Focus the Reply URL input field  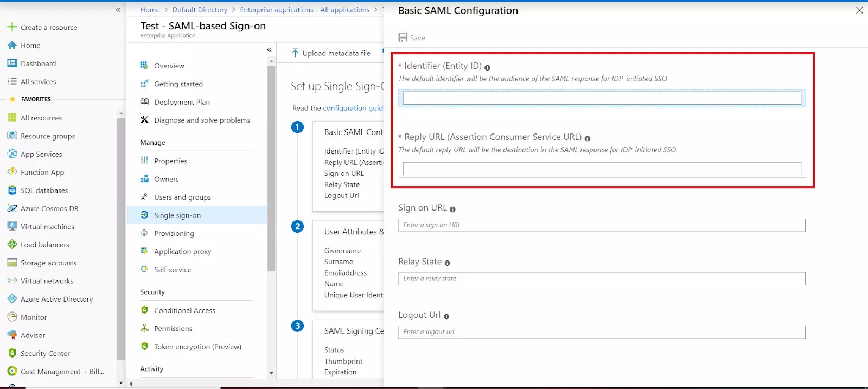point(602,169)
